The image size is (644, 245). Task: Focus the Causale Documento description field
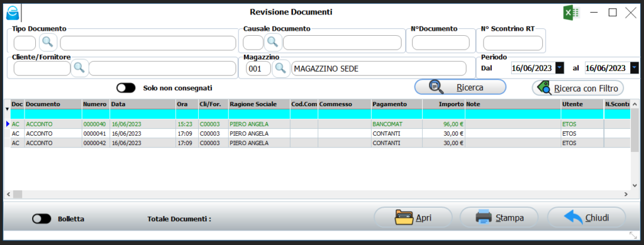pyautogui.click(x=342, y=43)
